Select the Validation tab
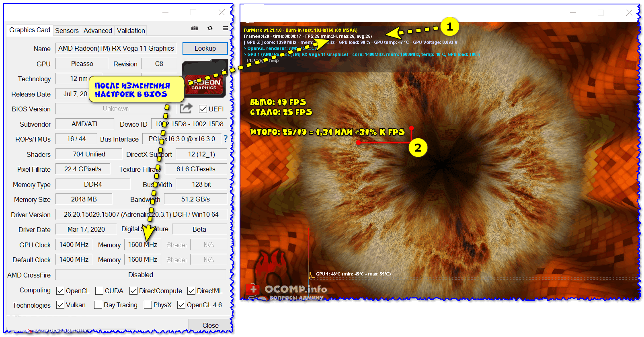 131,31
